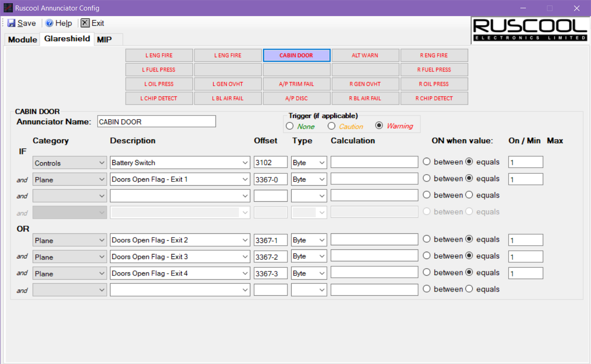Select the A/P DISC annunciator
Screen dimensions: 591x364
coord(297,98)
